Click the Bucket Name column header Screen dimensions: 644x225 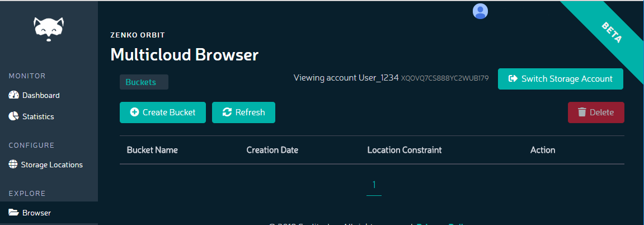(x=152, y=150)
